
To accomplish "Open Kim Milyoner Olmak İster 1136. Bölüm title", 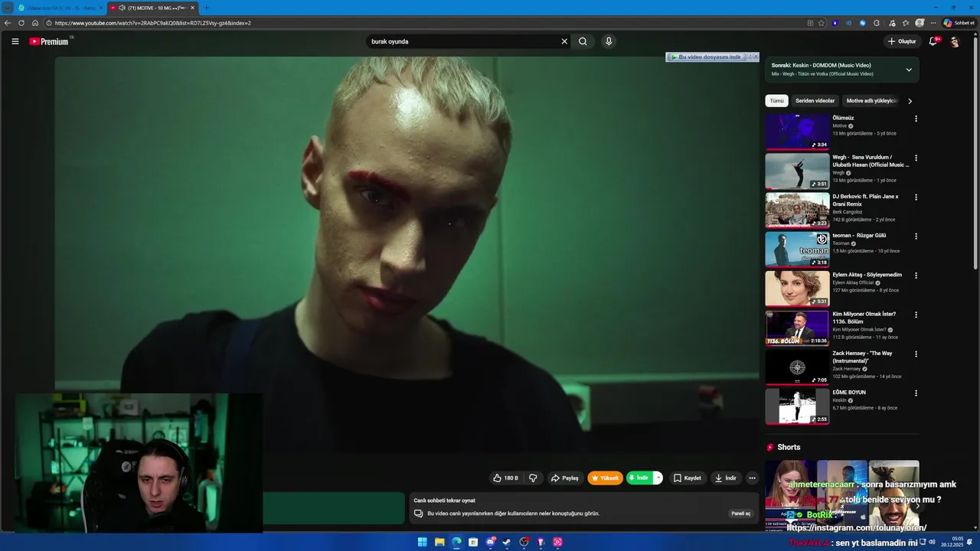I will 864,318.
